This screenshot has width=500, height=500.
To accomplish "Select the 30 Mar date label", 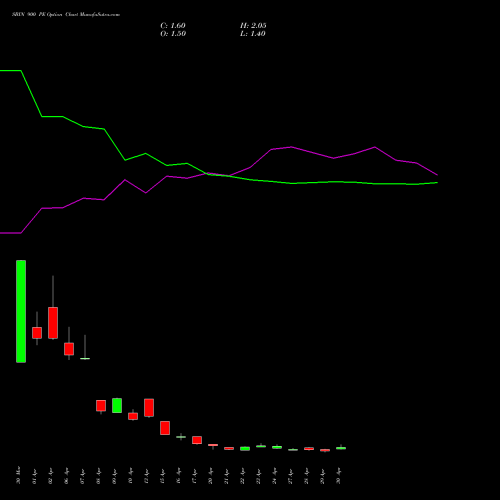I will coord(18,475).
